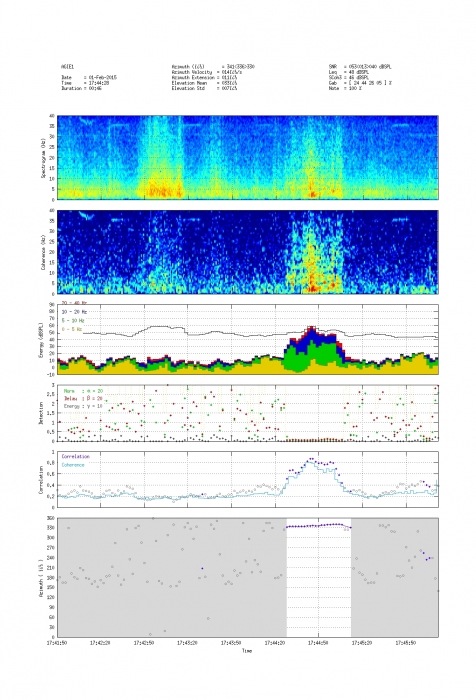This screenshot has width=476, height=700.
Task: Click the correlation peak in Correlation plot
Action: tap(311, 459)
